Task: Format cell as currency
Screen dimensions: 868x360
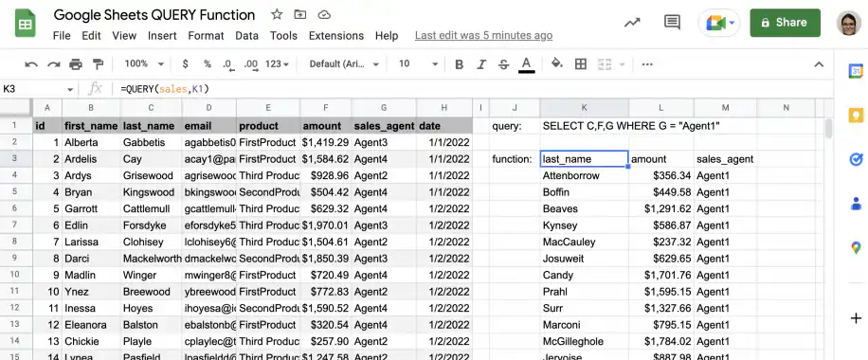Action: point(186,64)
